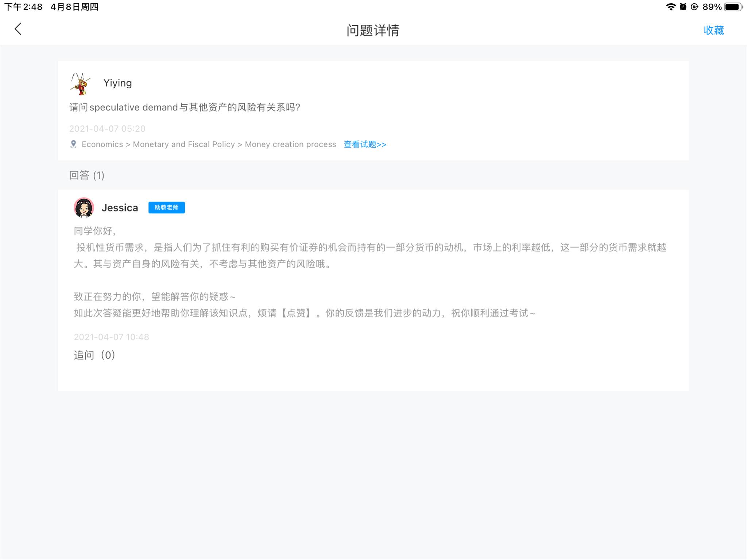
Task: Tap the 助教老师 badge
Action: click(x=166, y=207)
